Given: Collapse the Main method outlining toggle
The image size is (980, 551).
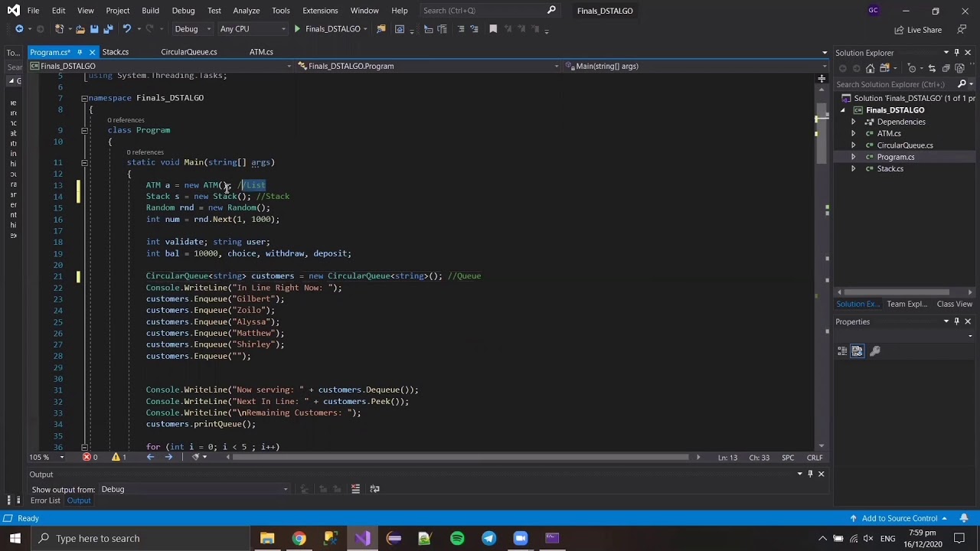Looking at the screenshot, I should tap(84, 162).
